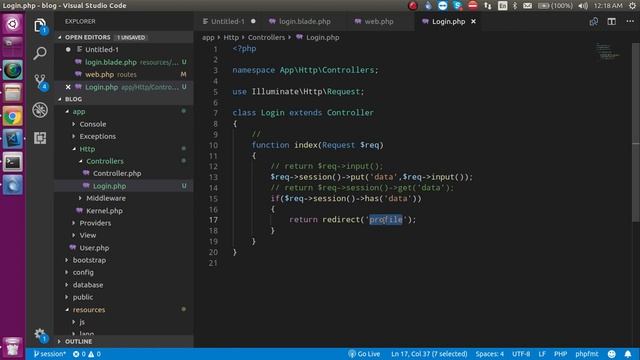This screenshot has width=640, height=360.
Task: Open the Search view in activity bar
Action: click(40, 53)
